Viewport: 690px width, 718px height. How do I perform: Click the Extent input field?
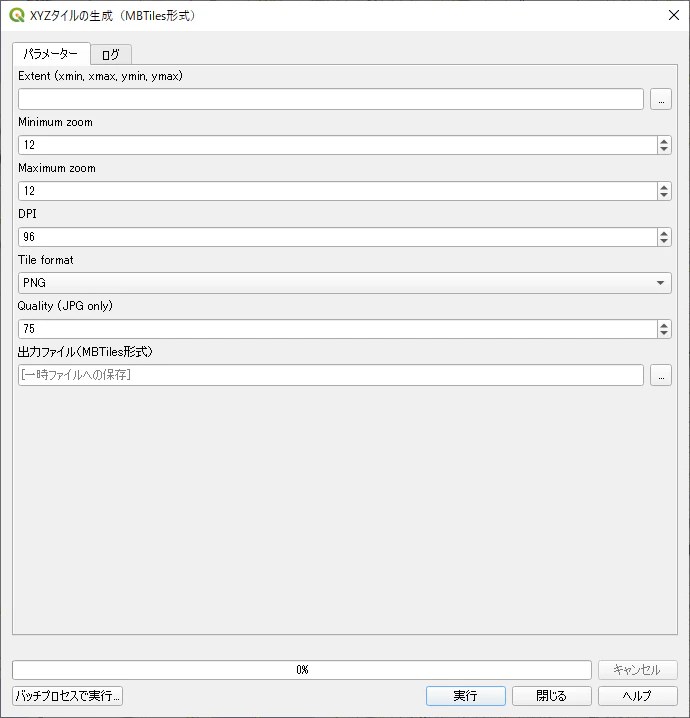[x=331, y=99]
